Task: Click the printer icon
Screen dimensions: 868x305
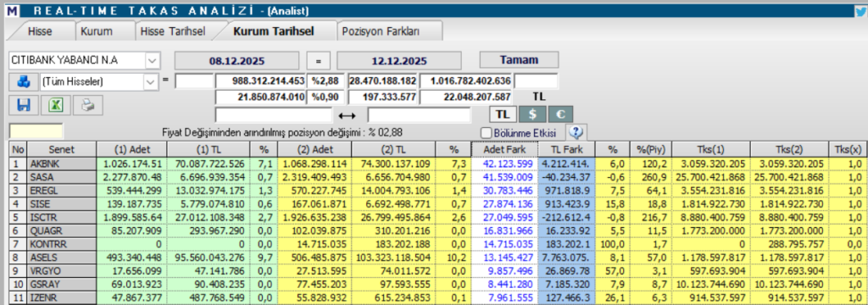Action: coord(88,105)
